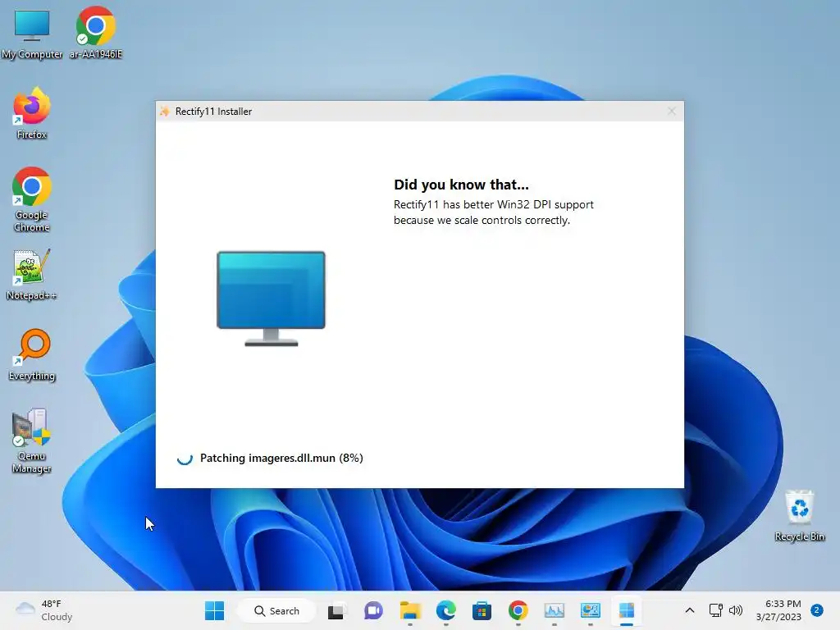840x630 pixels.
Task: Click the Rectify11 Installer title bar icon
Action: click(x=164, y=111)
